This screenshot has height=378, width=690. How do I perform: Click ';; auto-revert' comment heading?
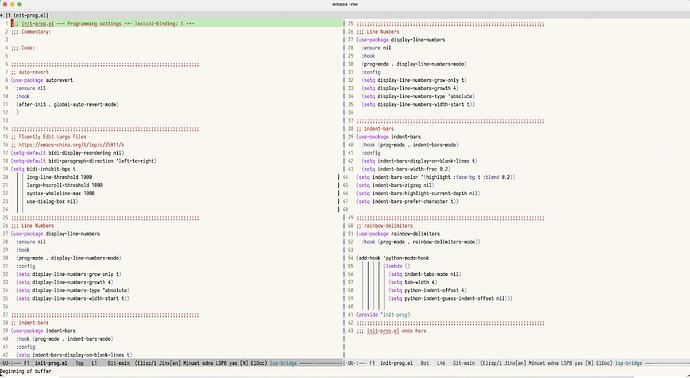(x=30, y=72)
